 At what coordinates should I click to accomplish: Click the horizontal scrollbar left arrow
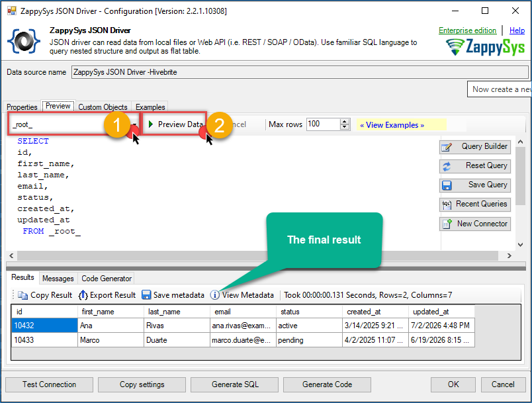(11, 256)
